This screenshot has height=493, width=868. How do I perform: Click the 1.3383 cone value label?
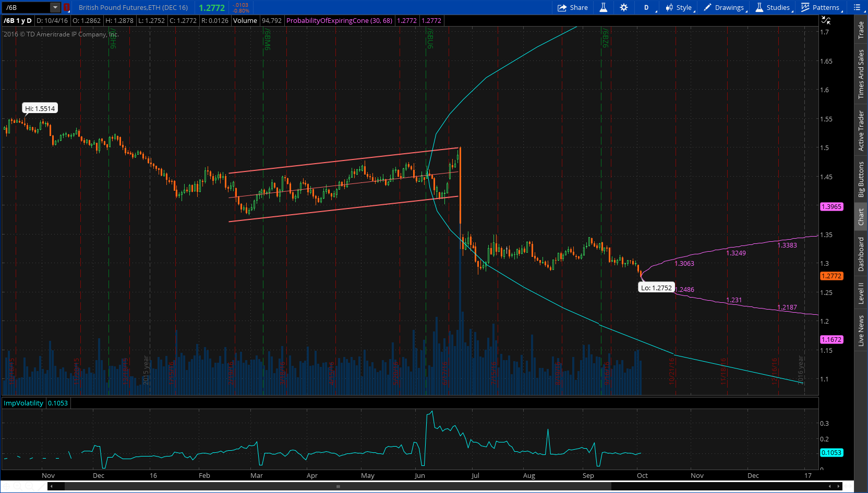pos(787,245)
